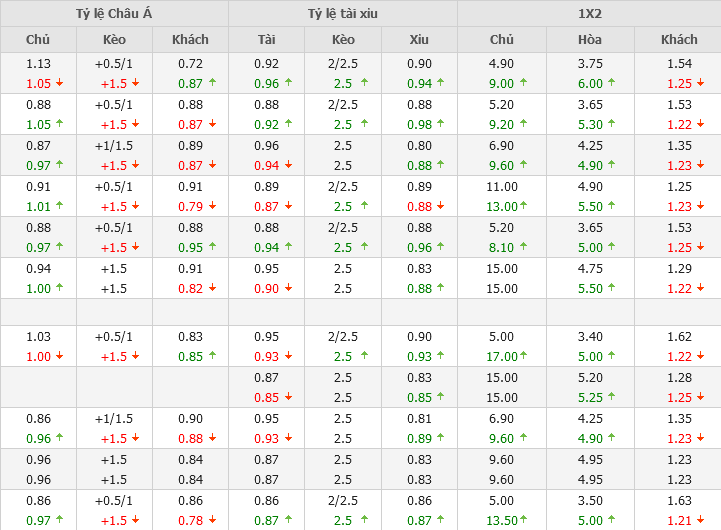Click the 4.75 draw odds value
This screenshot has height=530, width=721.
pyautogui.click(x=590, y=268)
